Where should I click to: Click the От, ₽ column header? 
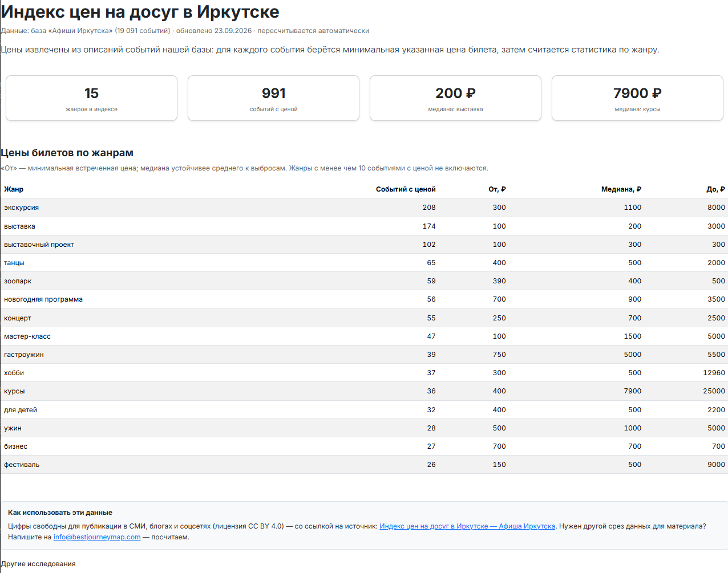pyautogui.click(x=497, y=189)
